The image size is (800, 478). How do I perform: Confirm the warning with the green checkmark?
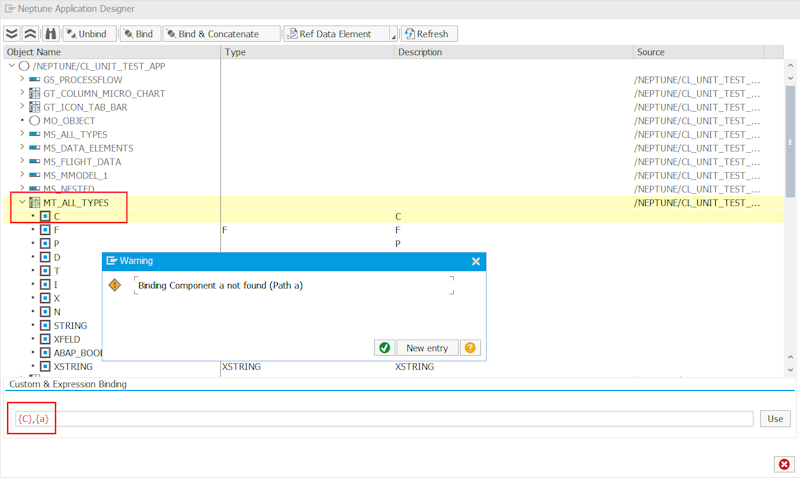coord(384,348)
